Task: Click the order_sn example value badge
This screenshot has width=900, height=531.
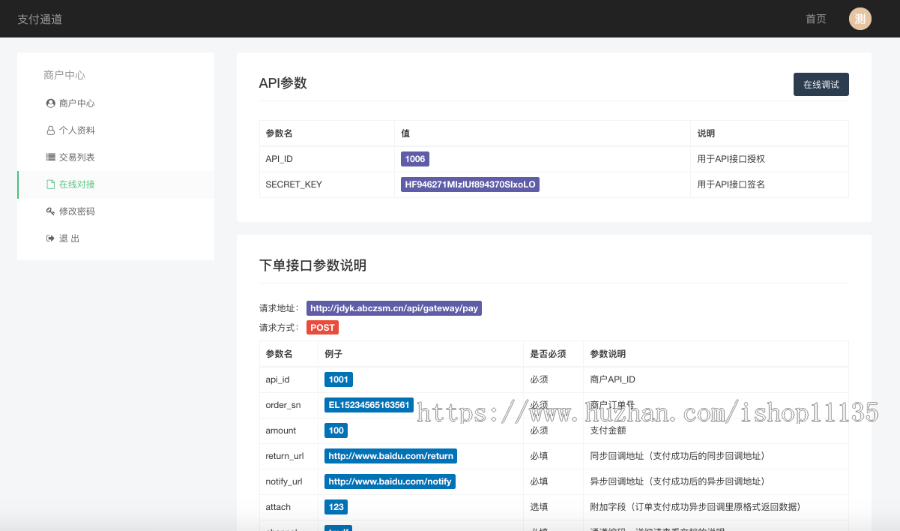Action: point(368,405)
